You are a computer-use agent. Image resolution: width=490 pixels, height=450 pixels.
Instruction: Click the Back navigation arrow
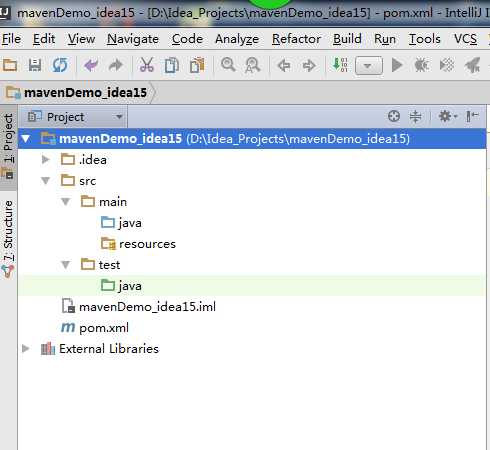tap(284, 65)
